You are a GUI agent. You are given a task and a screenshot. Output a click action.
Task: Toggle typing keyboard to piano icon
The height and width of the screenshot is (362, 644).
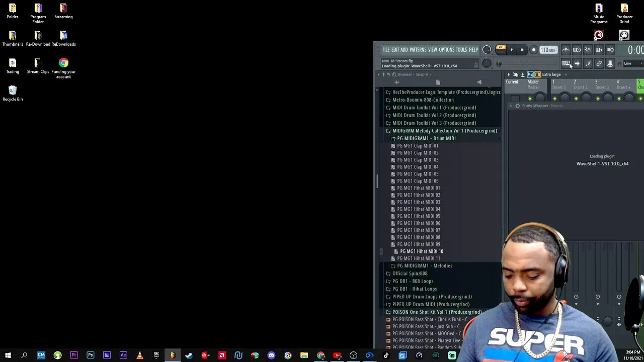(x=566, y=64)
